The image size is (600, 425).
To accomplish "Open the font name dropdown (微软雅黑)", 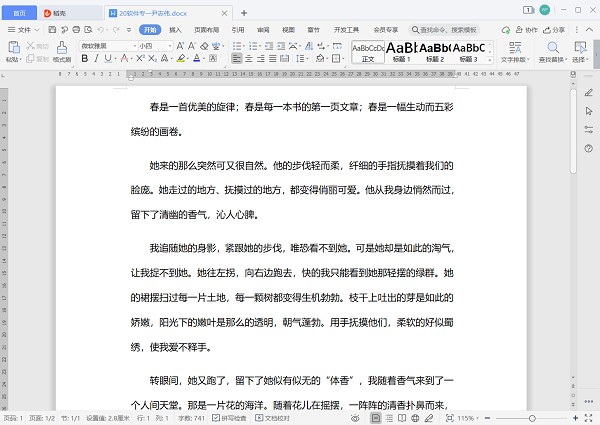I will [105, 46].
